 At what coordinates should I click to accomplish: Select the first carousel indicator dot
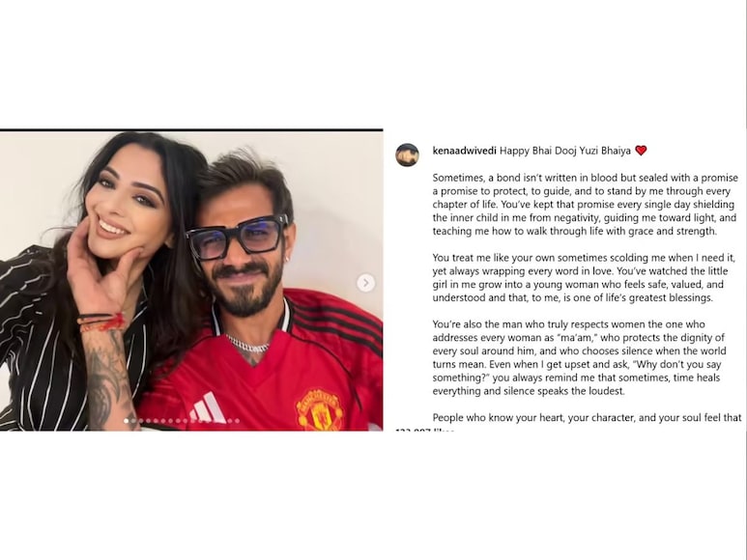[x=127, y=421]
